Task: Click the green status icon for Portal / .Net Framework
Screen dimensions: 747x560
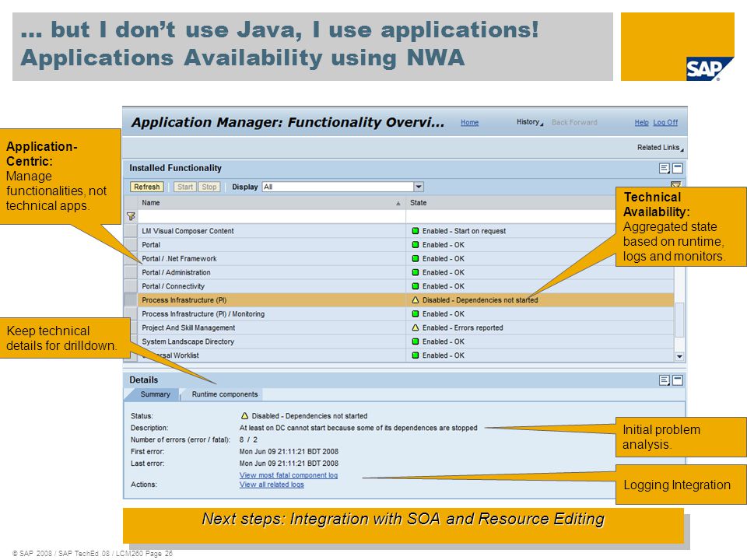Action: (416, 258)
